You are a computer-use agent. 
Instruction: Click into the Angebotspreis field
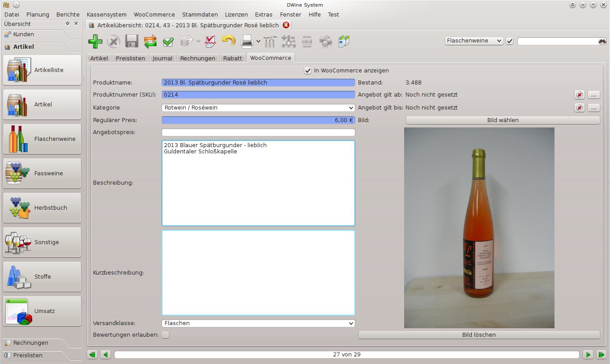tap(258, 133)
